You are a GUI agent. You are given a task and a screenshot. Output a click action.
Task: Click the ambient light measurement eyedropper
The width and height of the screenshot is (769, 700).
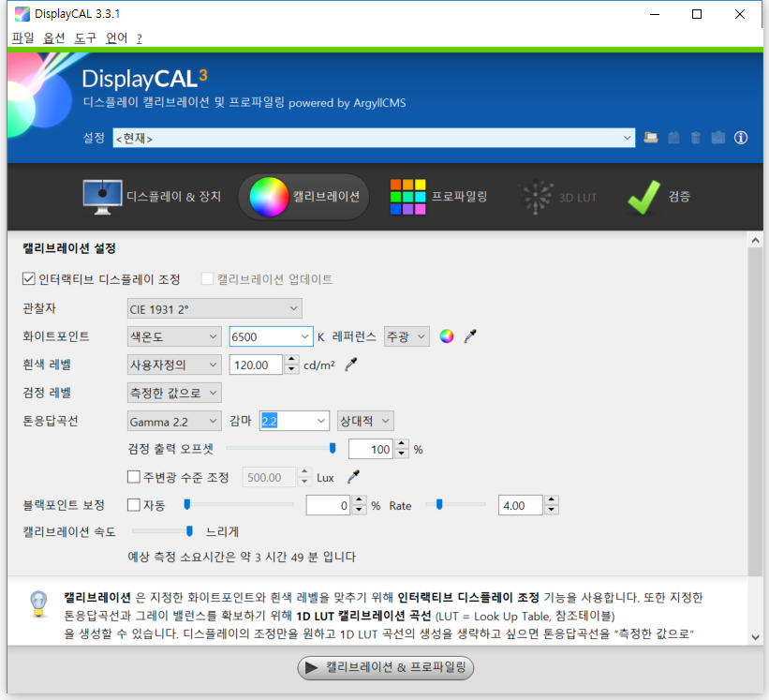pyautogui.click(x=353, y=477)
